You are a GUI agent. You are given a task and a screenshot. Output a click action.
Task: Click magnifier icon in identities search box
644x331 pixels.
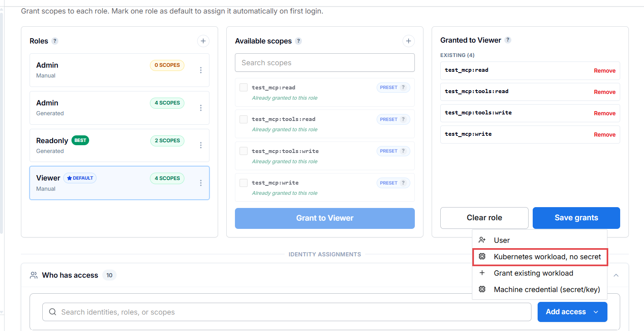(x=53, y=312)
